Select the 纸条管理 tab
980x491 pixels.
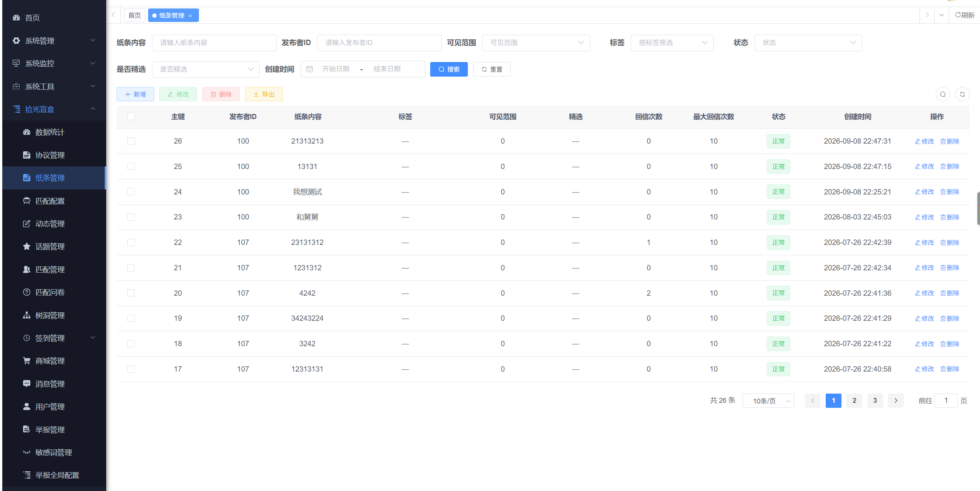pos(173,15)
